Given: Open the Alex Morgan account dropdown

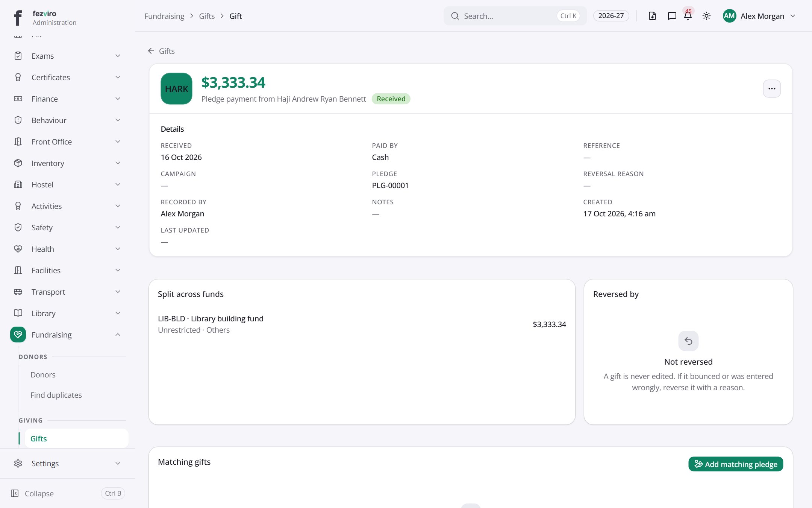Looking at the screenshot, I should 759,16.
